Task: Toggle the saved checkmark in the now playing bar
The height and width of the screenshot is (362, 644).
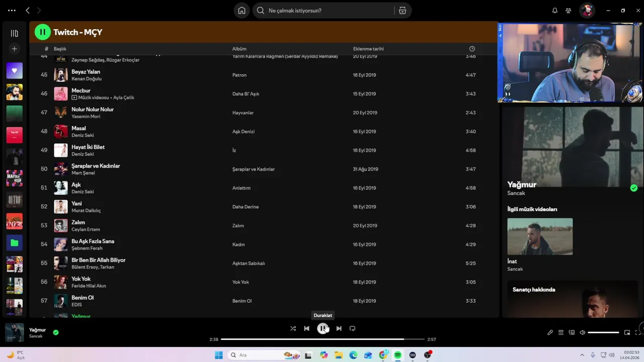Action: (56, 332)
